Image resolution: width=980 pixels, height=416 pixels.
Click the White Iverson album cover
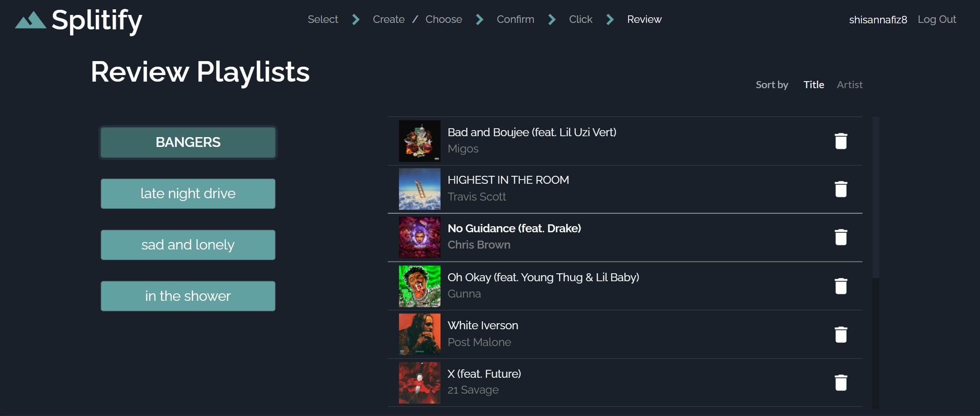point(420,334)
